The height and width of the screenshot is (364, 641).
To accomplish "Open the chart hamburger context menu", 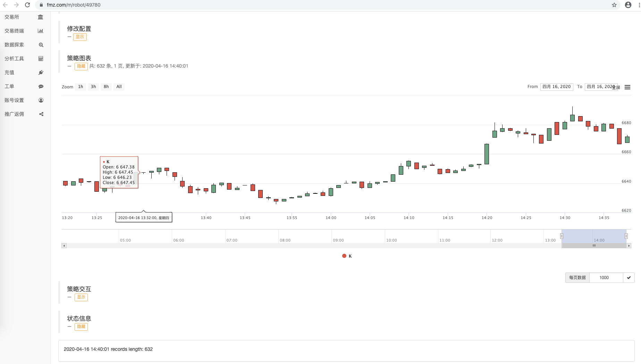I will (x=627, y=87).
